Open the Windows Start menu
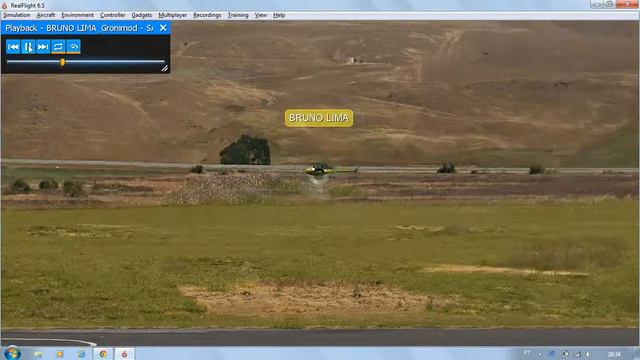 [12, 353]
